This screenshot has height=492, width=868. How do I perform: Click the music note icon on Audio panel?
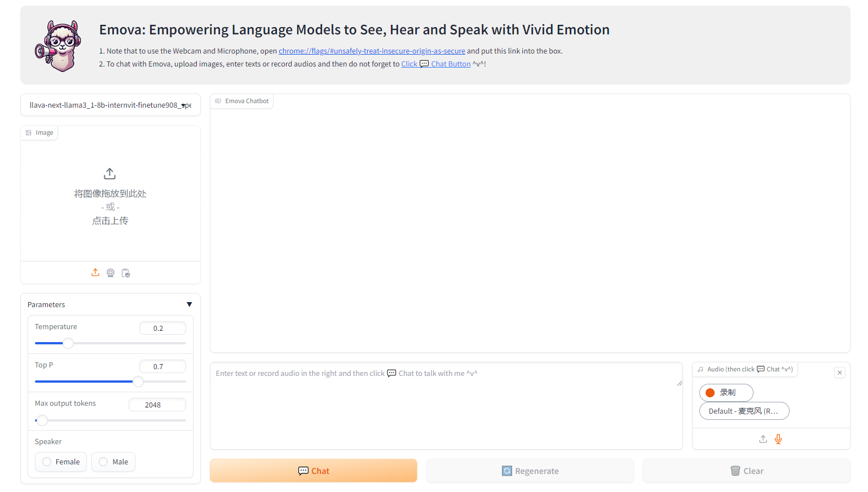702,369
